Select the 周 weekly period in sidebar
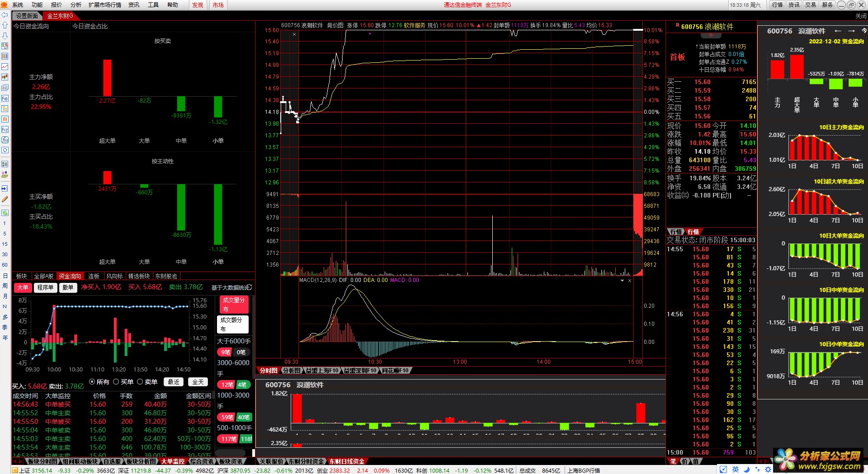This screenshot has width=868, height=474. point(5,286)
